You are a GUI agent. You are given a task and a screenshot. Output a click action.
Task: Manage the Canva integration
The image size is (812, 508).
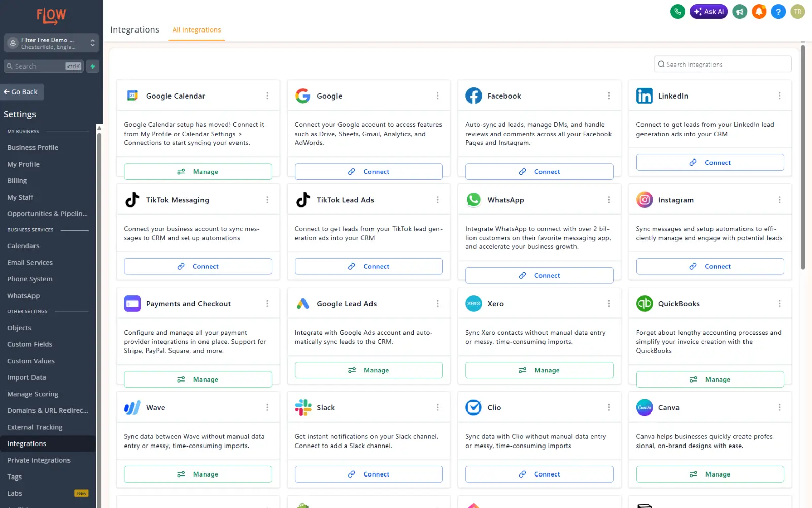point(710,474)
